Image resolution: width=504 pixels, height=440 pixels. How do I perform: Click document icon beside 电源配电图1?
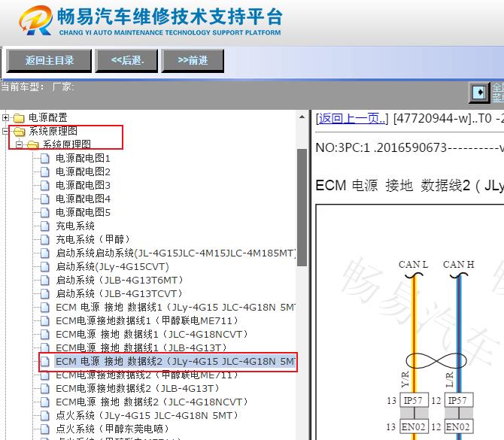click(x=45, y=158)
